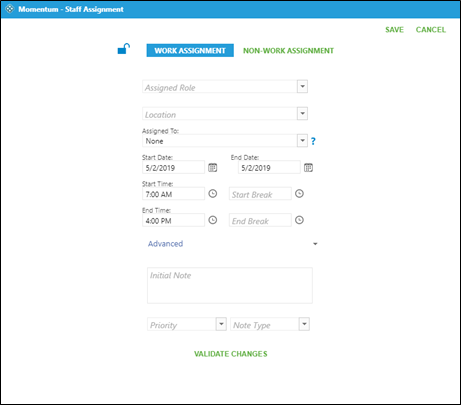
Task: Click the Start Break clock icon
Action: tap(299, 194)
